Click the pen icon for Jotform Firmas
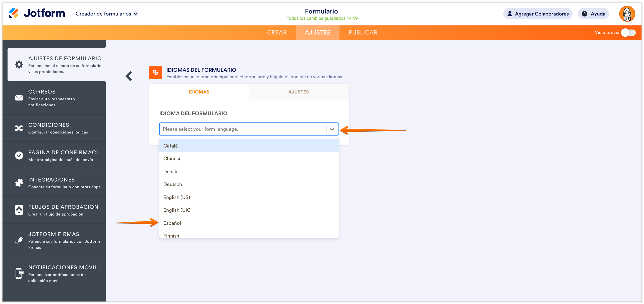Image resolution: width=644 pixels, height=304 pixels. (19, 240)
